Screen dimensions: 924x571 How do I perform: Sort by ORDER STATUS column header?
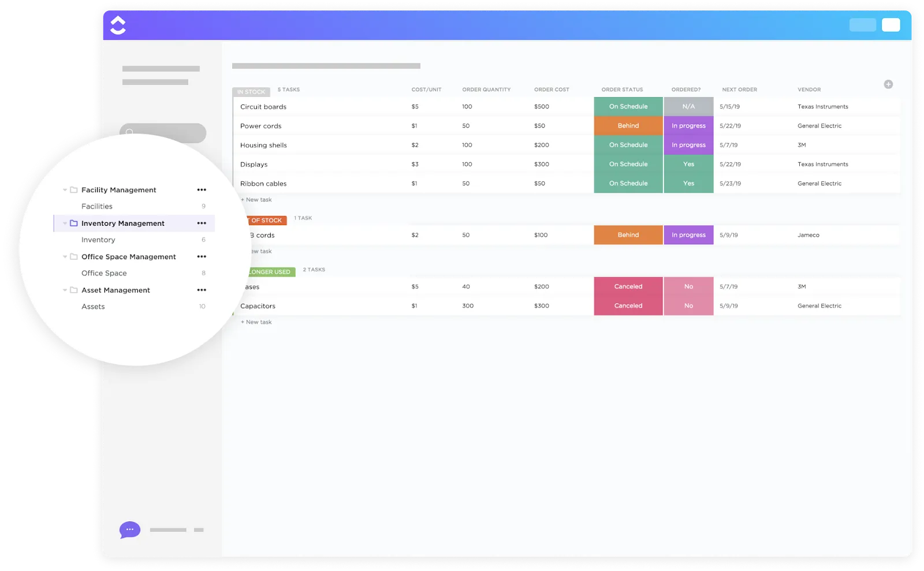click(x=622, y=89)
